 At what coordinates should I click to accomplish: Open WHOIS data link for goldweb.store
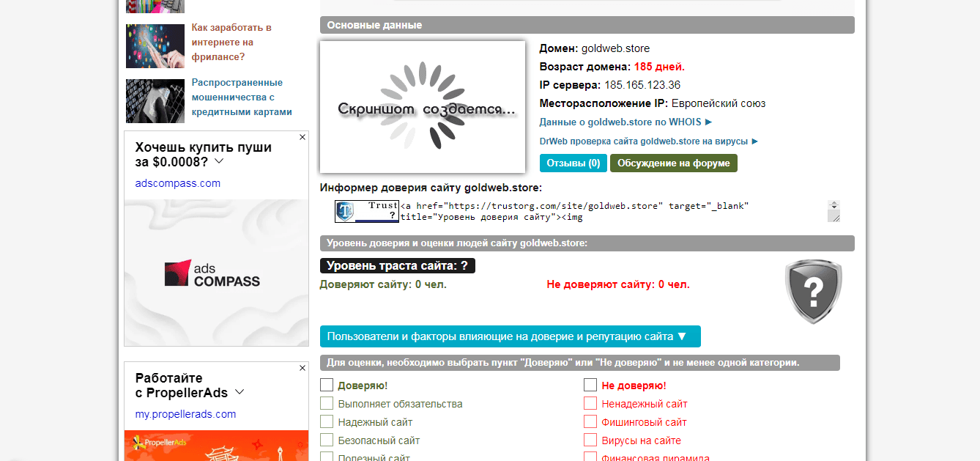point(626,122)
